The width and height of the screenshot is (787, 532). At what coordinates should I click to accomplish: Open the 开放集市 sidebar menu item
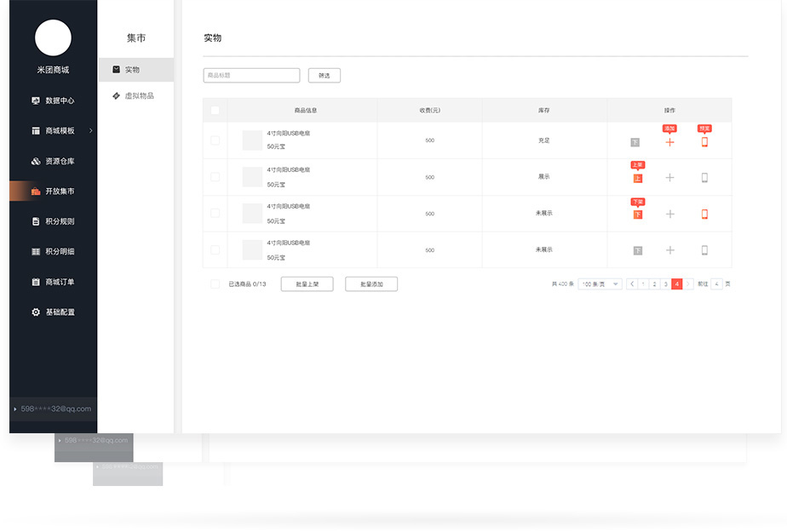pyautogui.click(x=53, y=191)
